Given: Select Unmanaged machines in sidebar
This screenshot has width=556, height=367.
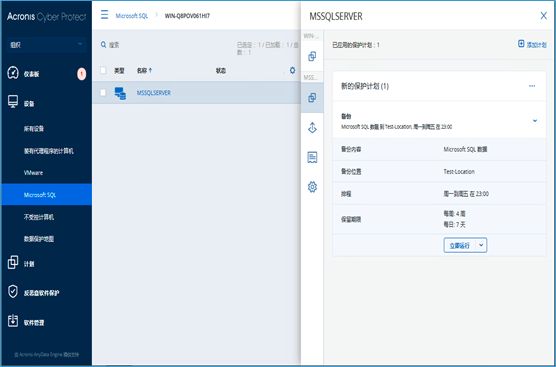Looking at the screenshot, I should 39,217.
